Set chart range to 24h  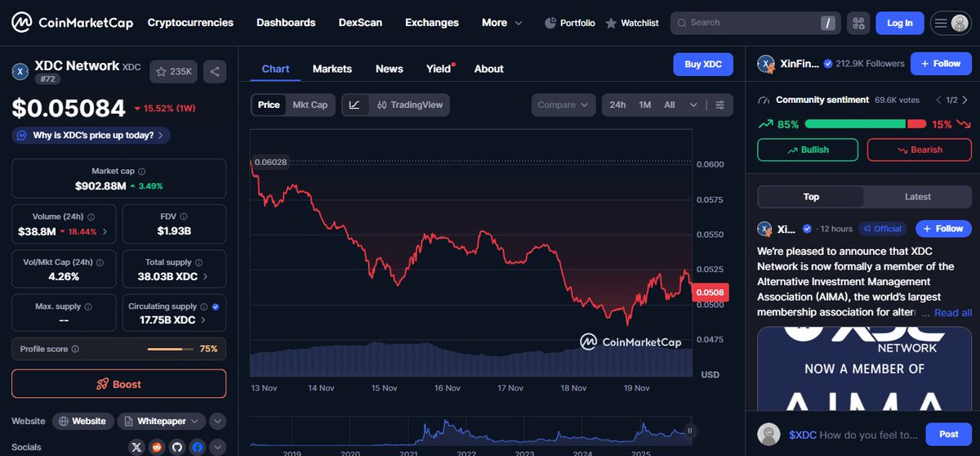point(617,105)
